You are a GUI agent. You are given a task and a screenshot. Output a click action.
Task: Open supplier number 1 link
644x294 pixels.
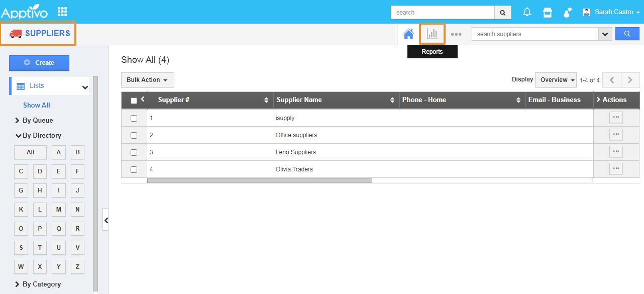point(151,118)
